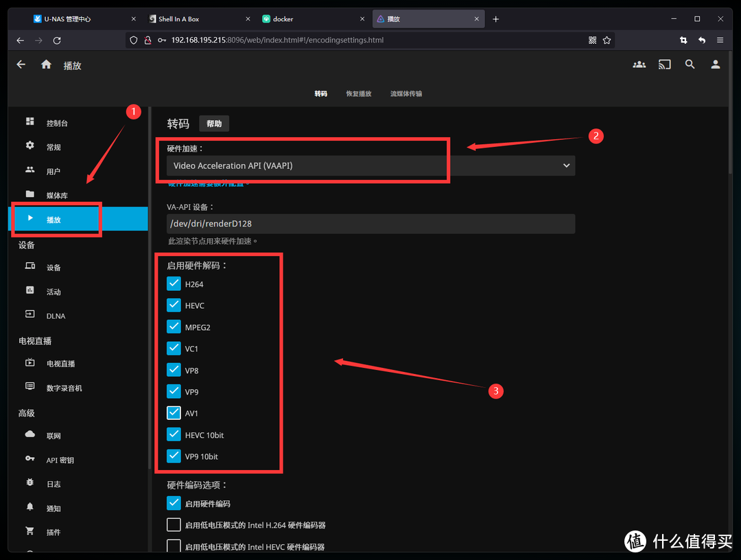
Task: Click the browser address bar URL
Action: point(277,40)
